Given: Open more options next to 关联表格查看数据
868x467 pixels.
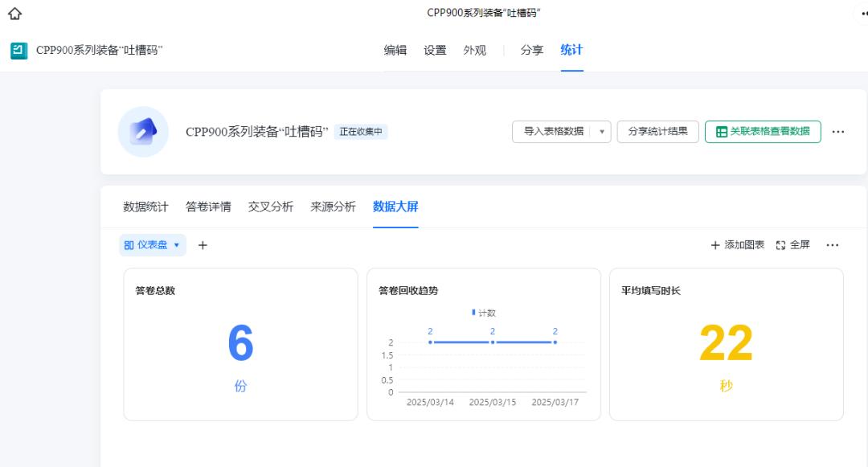Looking at the screenshot, I should click(x=838, y=132).
